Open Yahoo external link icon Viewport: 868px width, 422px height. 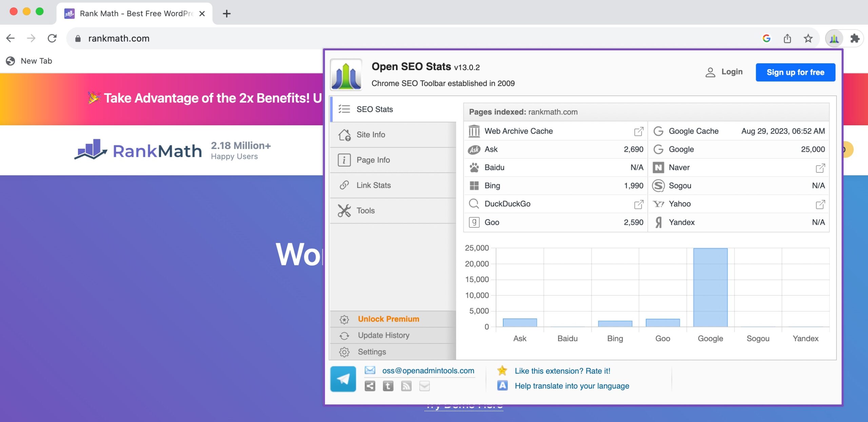pos(820,204)
